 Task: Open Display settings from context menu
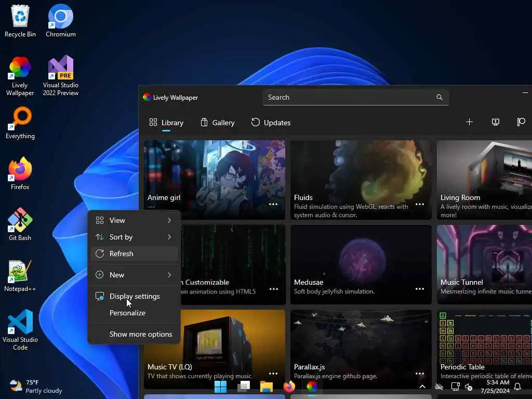[x=134, y=297]
